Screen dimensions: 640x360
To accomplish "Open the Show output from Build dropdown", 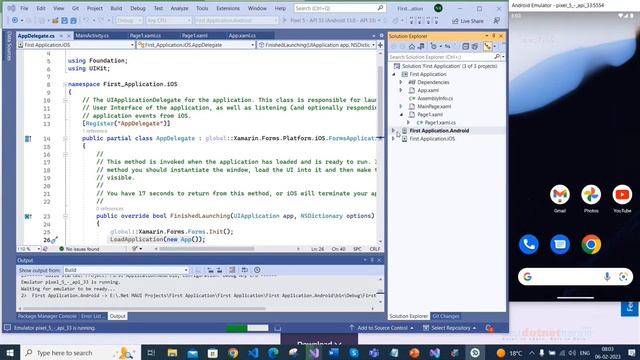I will 126,270.
